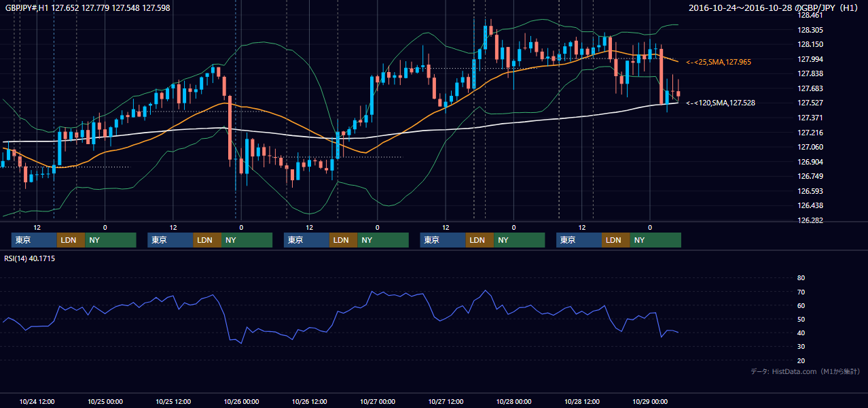Click RSI scale value 50
868x408 pixels.
coord(801,319)
